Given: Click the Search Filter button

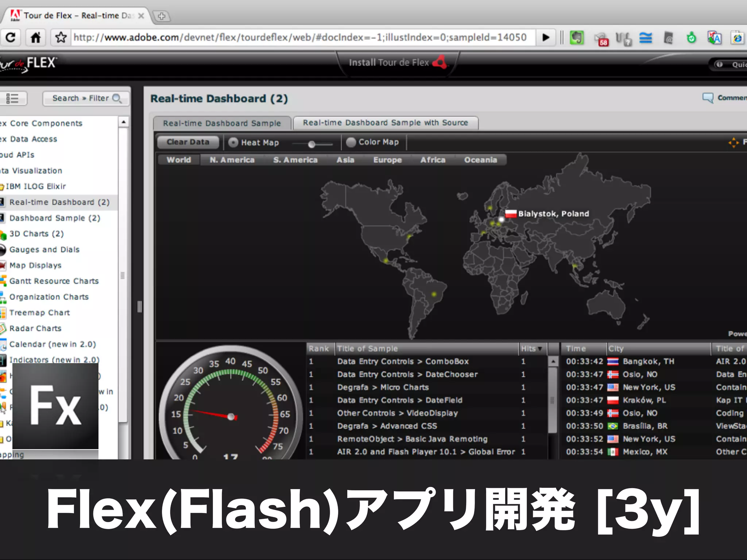Looking at the screenshot, I should (86, 98).
